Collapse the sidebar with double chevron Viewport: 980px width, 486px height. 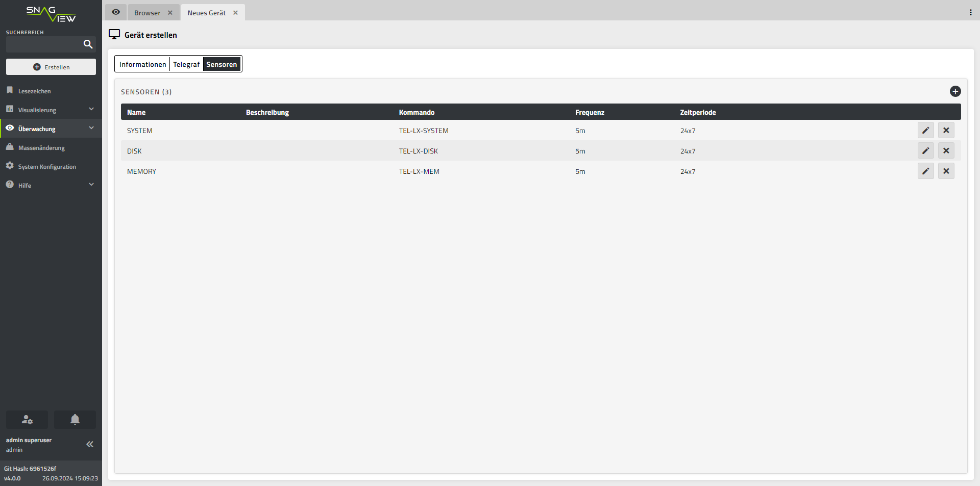90,444
